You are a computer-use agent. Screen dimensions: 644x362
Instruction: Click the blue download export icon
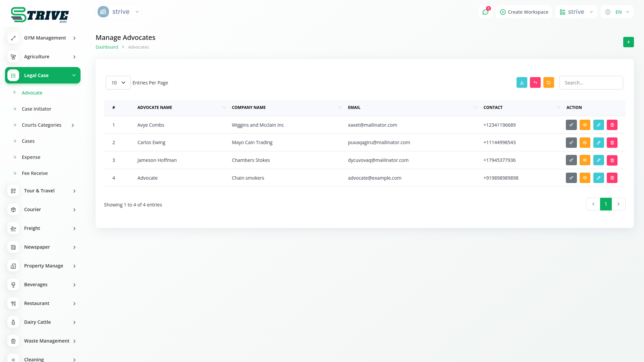pos(522,82)
